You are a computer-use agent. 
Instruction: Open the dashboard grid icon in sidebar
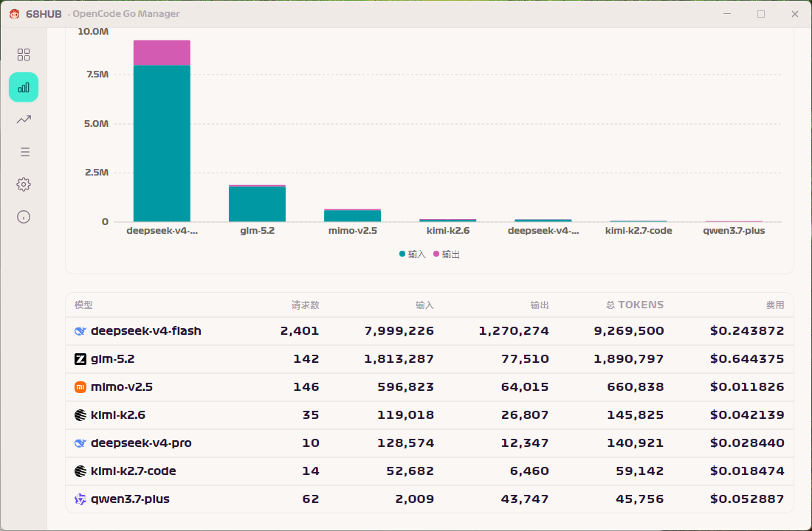(x=24, y=55)
